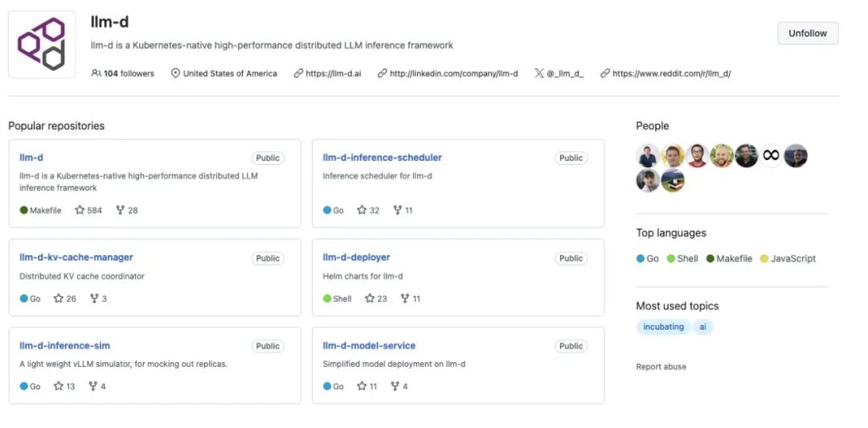Click the star icon on llm-d repository
This screenshot has width=868, height=428.
pyautogui.click(x=80, y=210)
